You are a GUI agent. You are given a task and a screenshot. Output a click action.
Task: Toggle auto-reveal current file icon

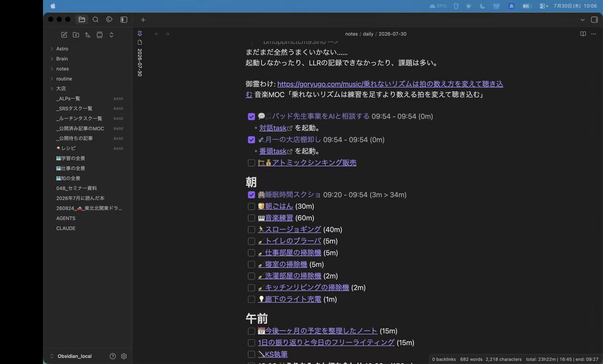[x=100, y=35]
